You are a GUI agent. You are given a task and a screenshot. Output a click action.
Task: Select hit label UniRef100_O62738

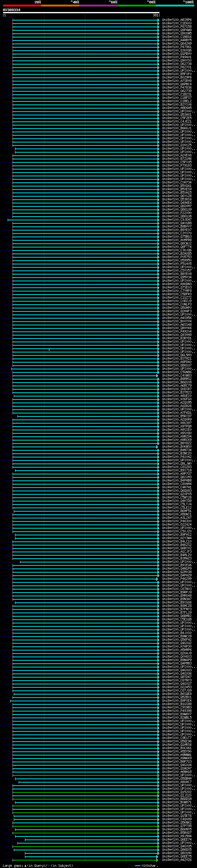click(176, 64)
